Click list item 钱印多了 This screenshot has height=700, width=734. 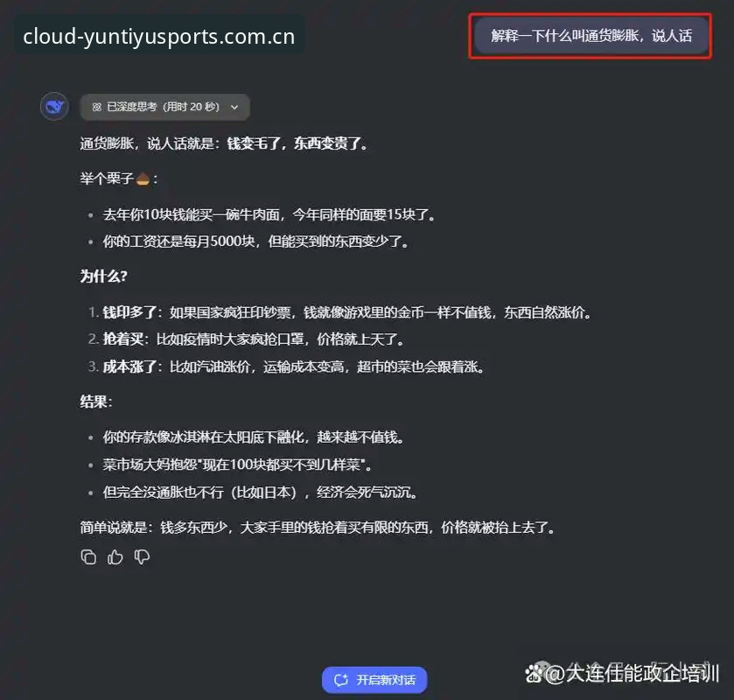coord(346,312)
